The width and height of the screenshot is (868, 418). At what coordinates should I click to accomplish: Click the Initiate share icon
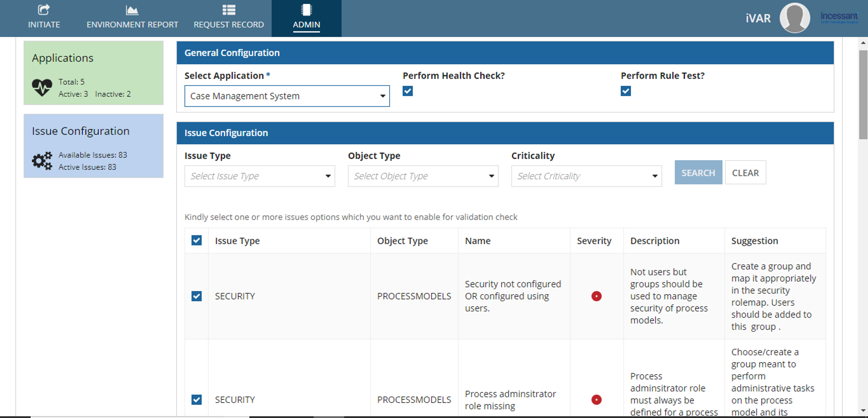(x=44, y=10)
